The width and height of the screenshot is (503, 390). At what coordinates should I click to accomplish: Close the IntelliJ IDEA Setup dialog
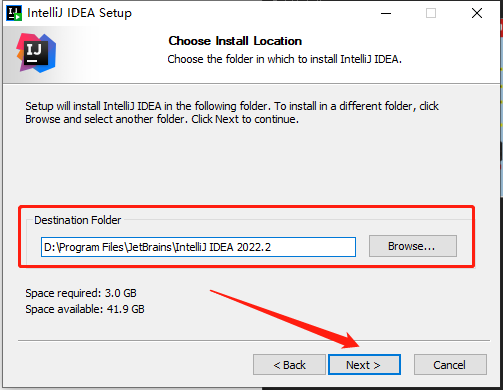pos(477,13)
